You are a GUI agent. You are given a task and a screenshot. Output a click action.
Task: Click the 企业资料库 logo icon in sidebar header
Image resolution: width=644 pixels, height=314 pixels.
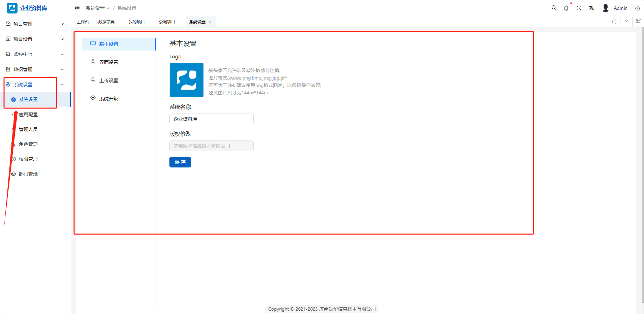click(x=12, y=8)
